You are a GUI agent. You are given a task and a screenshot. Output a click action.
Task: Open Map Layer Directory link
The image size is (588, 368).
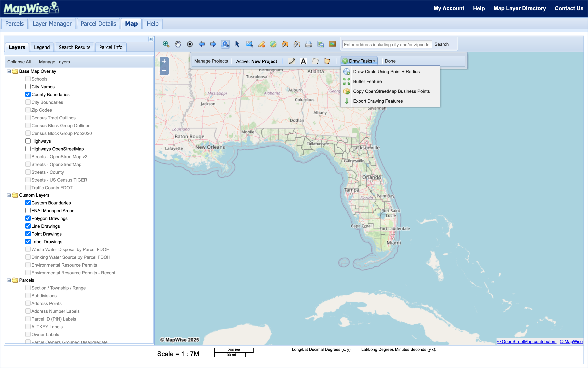click(x=519, y=8)
